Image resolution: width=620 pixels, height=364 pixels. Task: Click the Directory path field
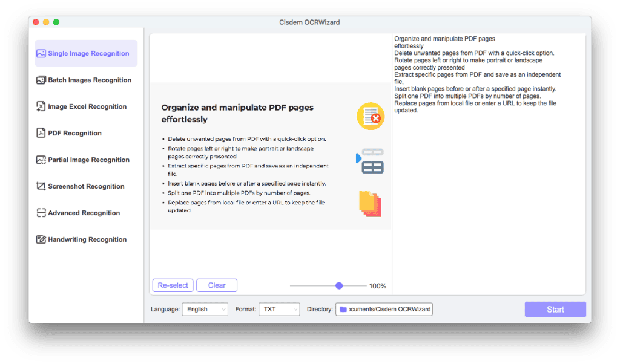pos(384,309)
